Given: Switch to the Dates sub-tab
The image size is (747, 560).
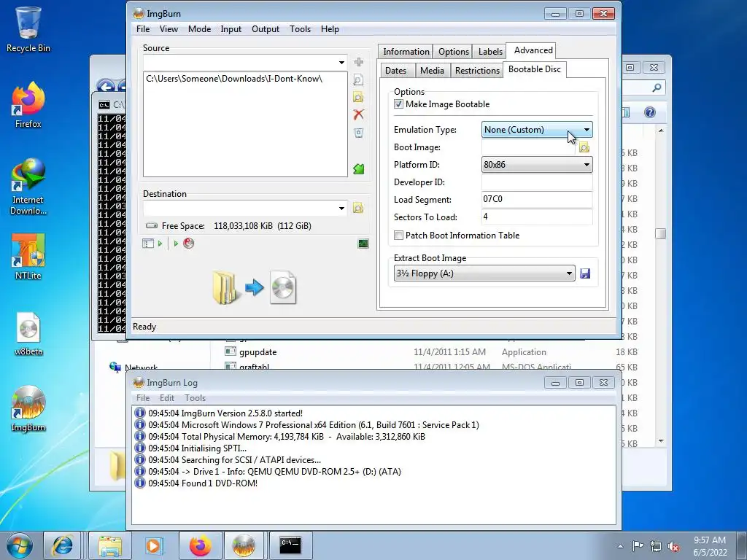Looking at the screenshot, I should pos(395,71).
